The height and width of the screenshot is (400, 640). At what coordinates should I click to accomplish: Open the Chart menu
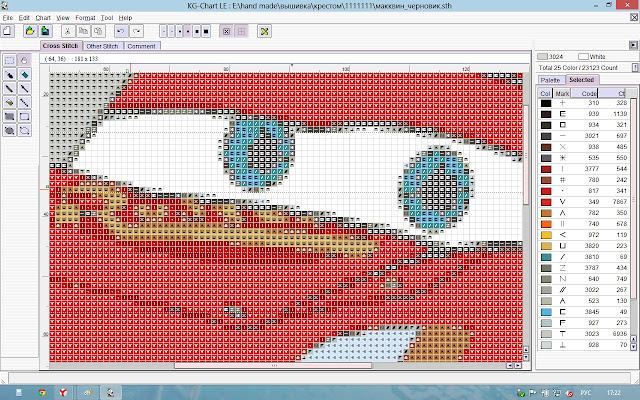[x=43, y=18]
